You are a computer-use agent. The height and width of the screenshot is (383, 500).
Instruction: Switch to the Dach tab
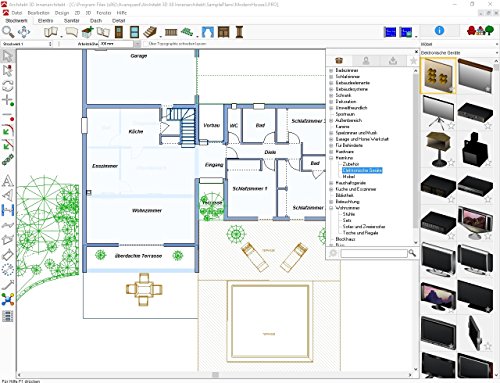96,21
